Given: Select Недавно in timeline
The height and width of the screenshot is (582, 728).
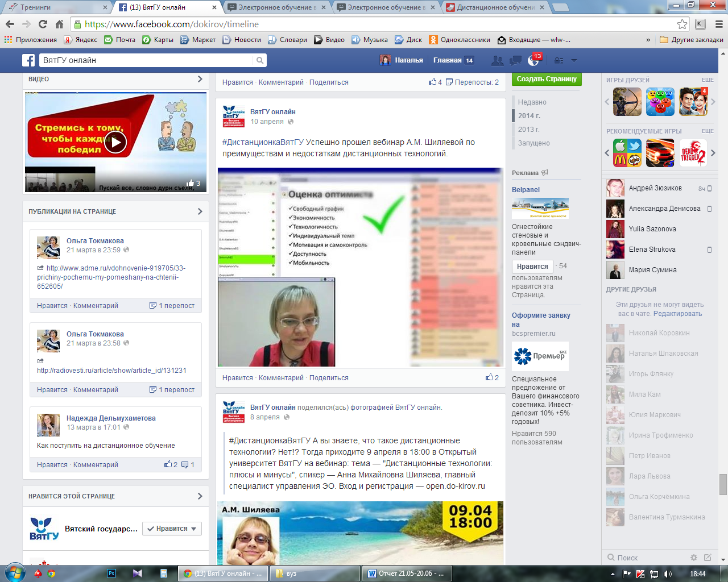Looking at the screenshot, I should click(532, 102).
